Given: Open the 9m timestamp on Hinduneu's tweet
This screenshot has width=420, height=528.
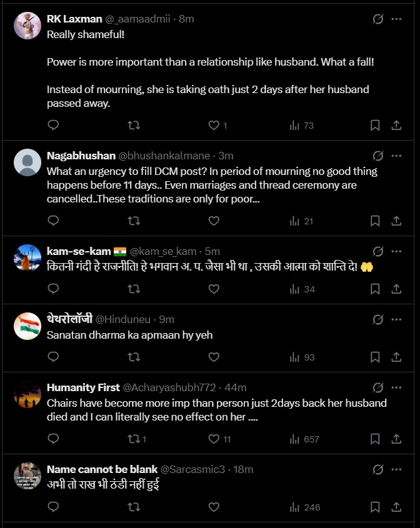Looking at the screenshot, I should pyautogui.click(x=167, y=319).
